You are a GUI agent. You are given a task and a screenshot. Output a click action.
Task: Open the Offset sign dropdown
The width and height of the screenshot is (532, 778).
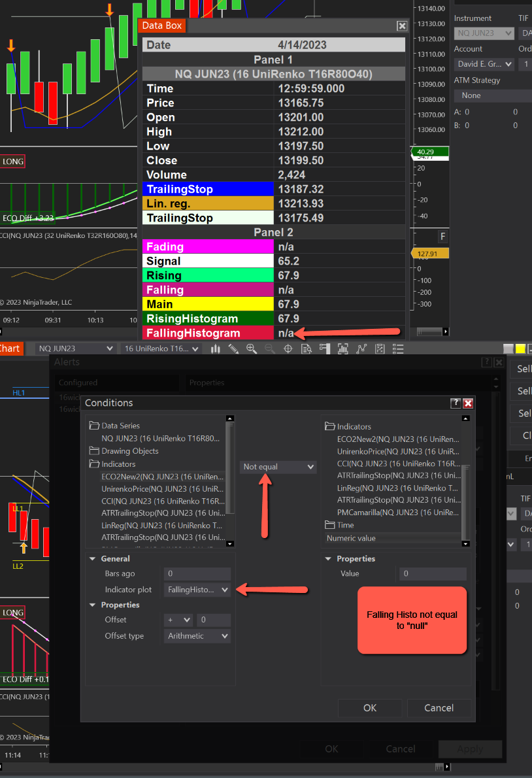pos(178,620)
